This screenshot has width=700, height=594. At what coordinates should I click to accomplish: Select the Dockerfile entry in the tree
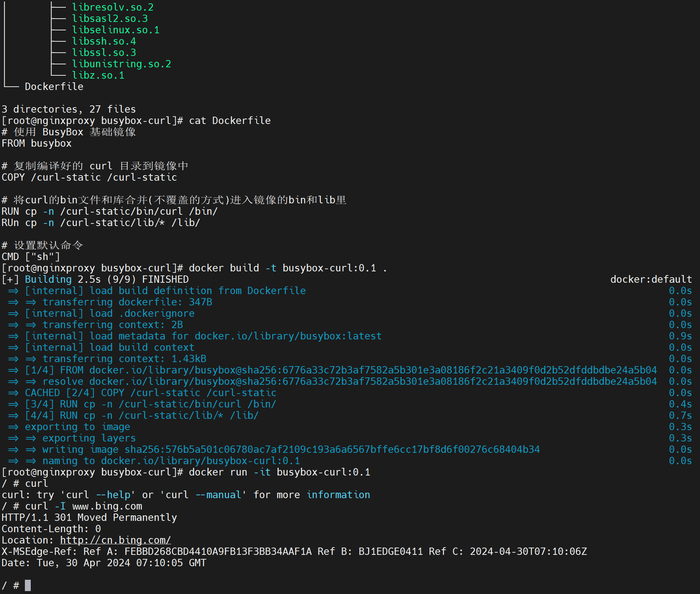pos(54,87)
